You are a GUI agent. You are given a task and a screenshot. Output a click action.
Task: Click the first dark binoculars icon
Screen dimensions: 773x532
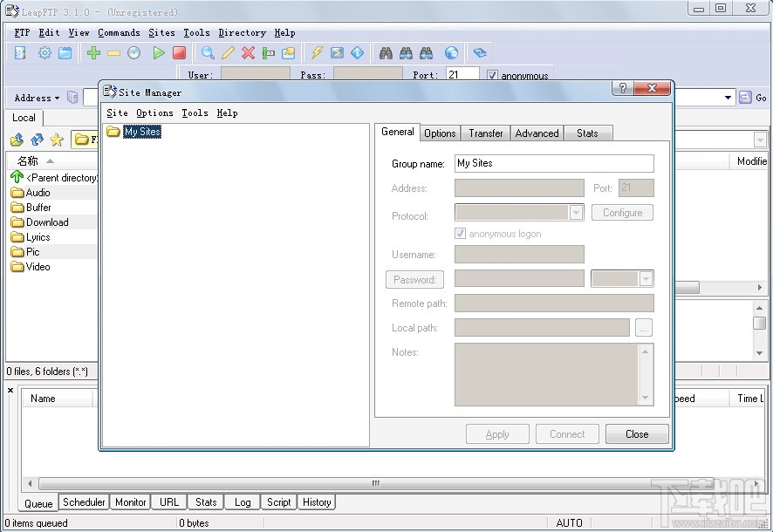click(x=386, y=52)
